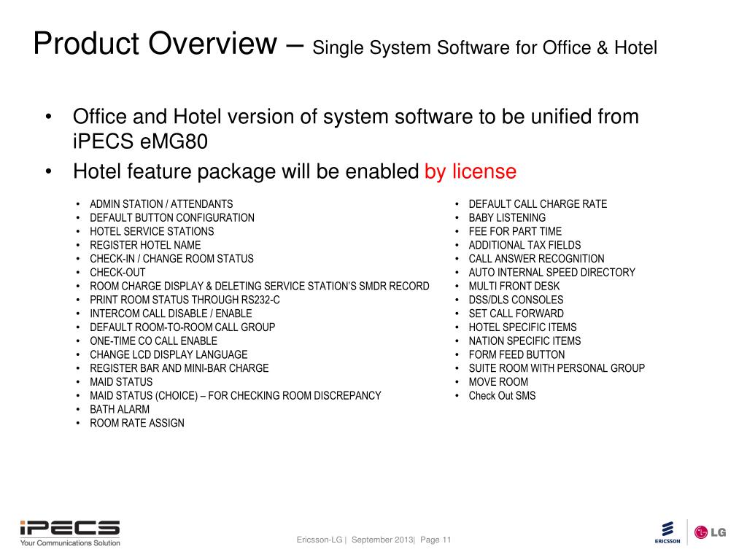Viewport: 747px width, 560px height.
Task: Select 'HOTEL SPECIFIC ITEMS'
Action: point(522,327)
